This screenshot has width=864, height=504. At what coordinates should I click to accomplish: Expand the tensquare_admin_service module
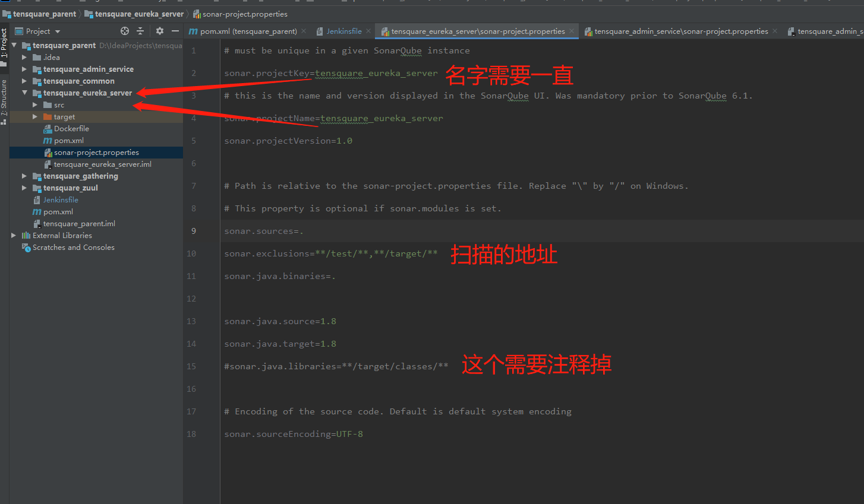(24, 69)
